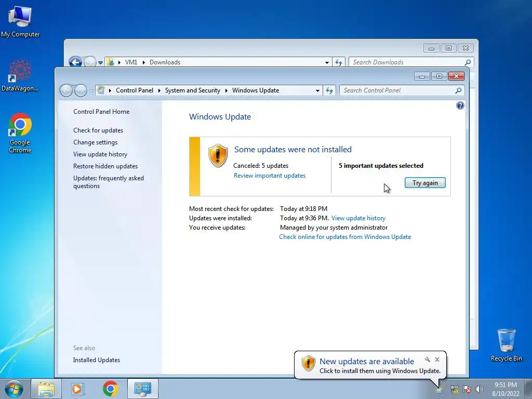Viewport: 532px width, 399px height.
Task: Open Windows Explorer from the taskbar
Action: coord(46,389)
